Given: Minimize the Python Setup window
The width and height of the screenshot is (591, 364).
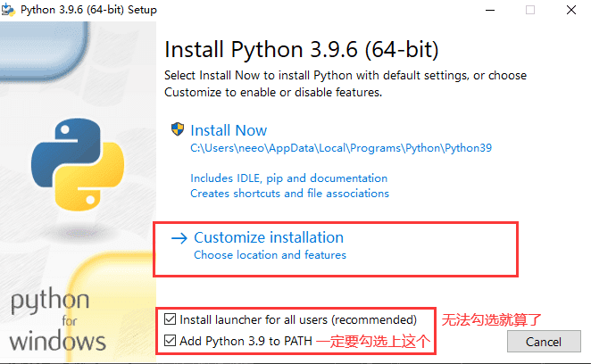Looking at the screenshot, I should [489, 10].
